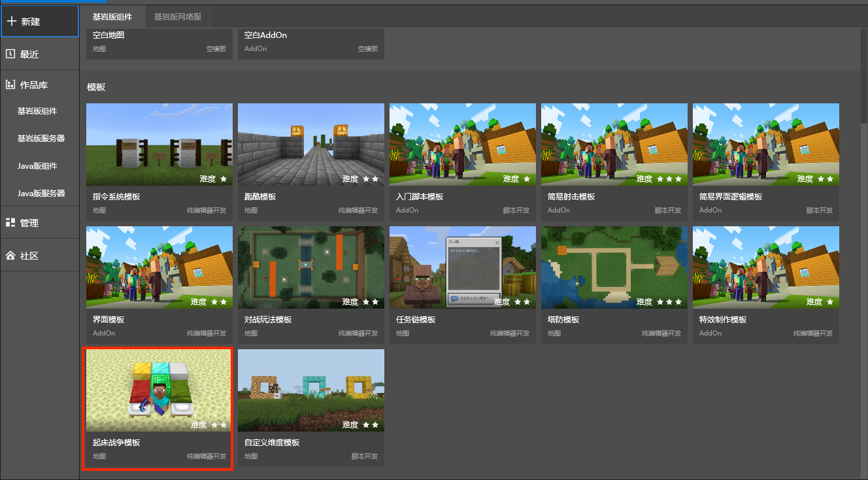Click the 难度 stars on 跑酷模板
Image resolution: width=868 pixels, height=480 pixels.
(371, 179)
